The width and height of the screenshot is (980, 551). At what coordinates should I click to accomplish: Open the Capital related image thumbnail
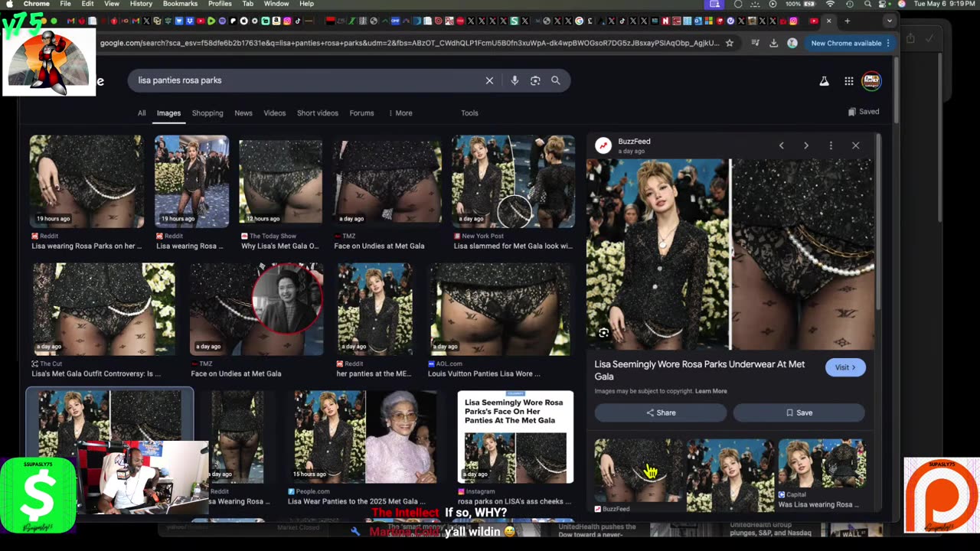(x=822, y=474)
